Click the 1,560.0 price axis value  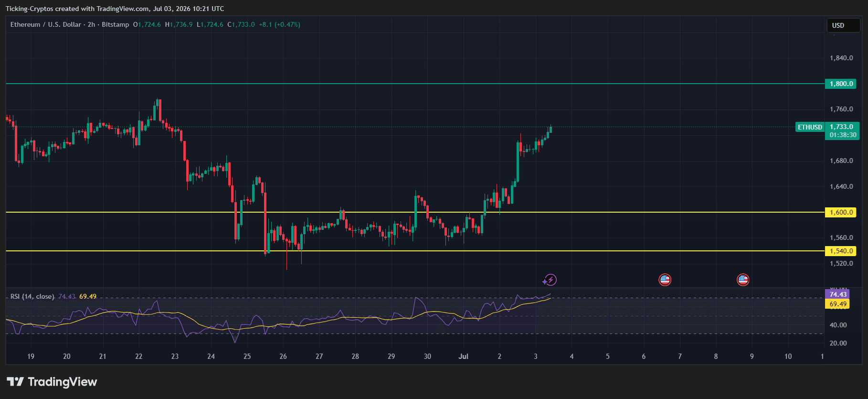[841, 237]
